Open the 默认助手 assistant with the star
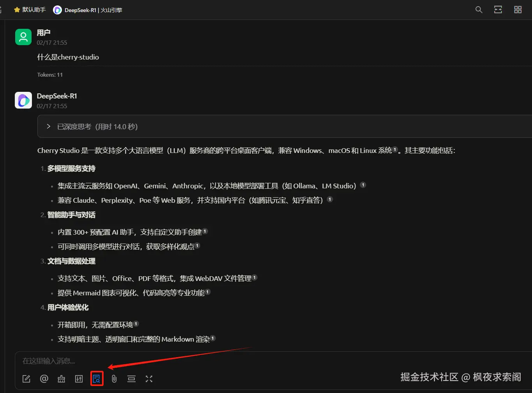532x393 pixels. point(30,10)
